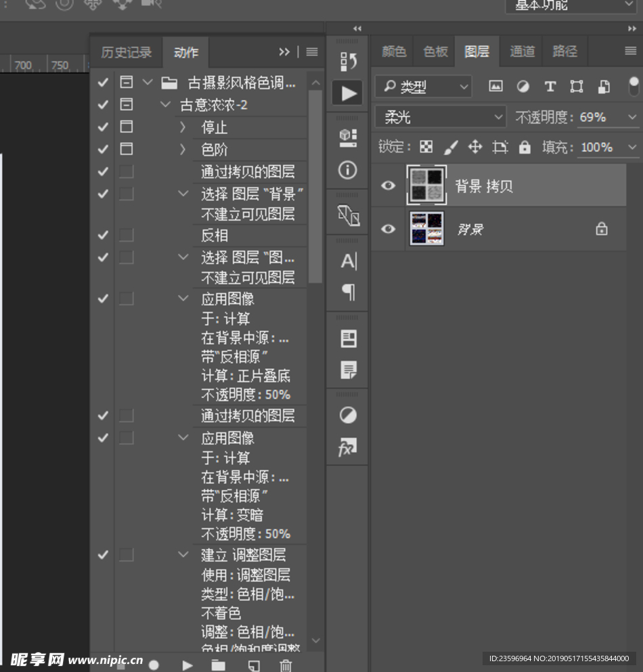This screenshot has width=643, height=672.
Task: Open the Character panel icon
Action: 347,262
